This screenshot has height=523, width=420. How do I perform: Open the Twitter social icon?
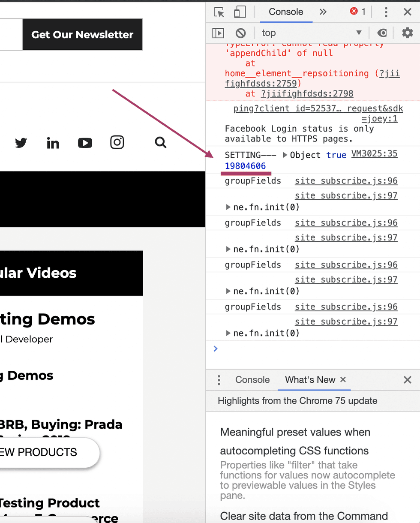[21, 143]
